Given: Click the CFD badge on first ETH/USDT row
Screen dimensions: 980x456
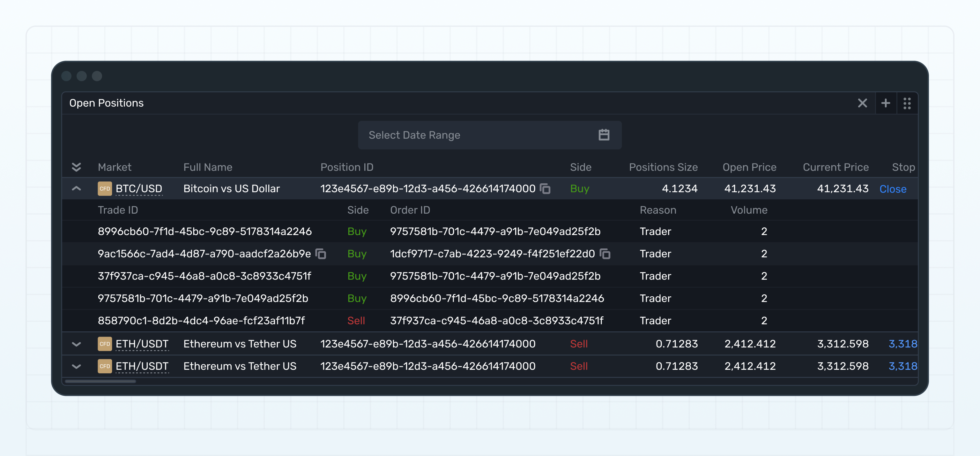Looking at the screenshot, I should (105, 344).
